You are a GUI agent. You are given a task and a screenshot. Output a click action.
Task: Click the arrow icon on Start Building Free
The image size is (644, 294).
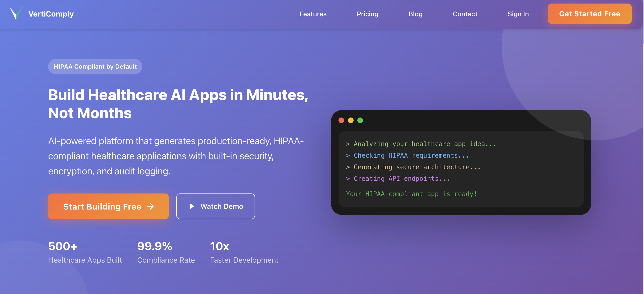tap(150, 206)
